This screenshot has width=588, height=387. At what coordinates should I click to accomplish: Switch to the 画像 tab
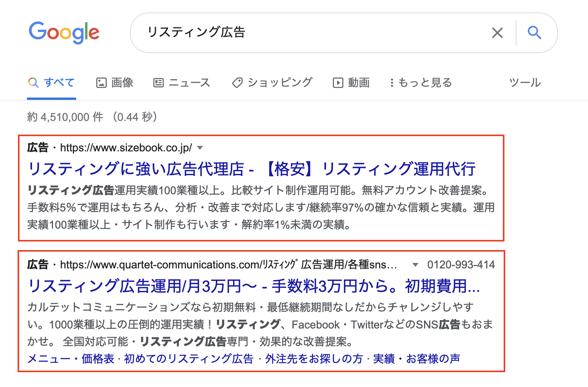point(115,83)
